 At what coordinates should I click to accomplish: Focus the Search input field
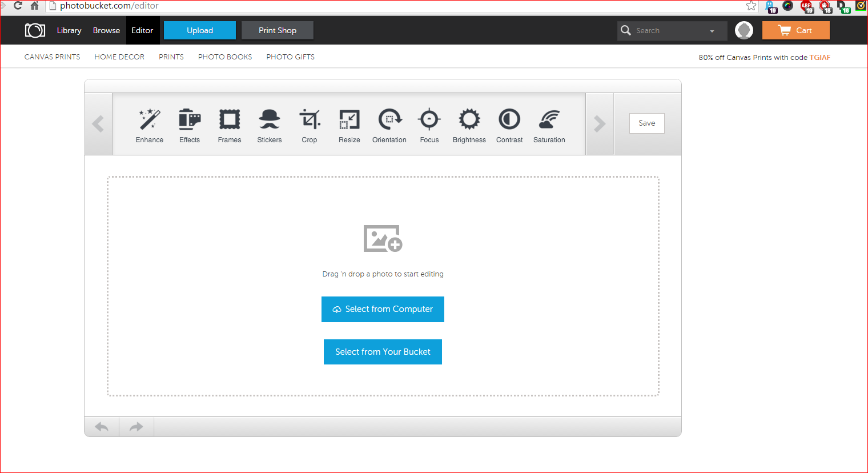click(x=672, y=31)
